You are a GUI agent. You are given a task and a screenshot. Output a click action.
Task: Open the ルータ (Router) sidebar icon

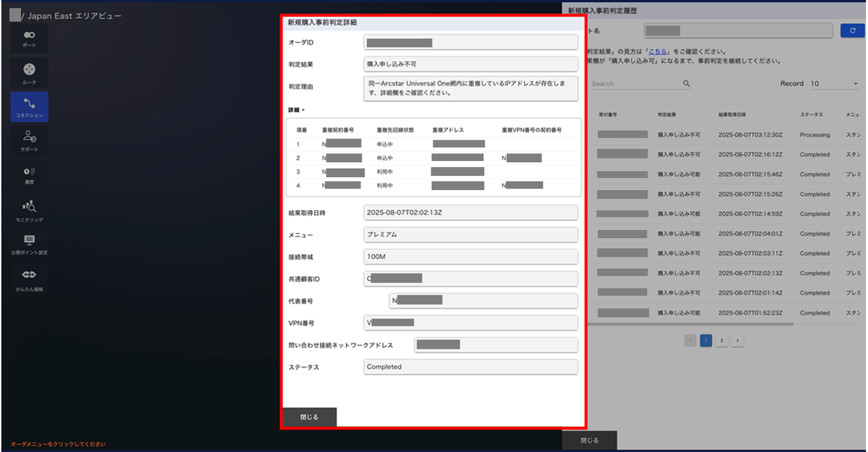(x=29, y=73)
